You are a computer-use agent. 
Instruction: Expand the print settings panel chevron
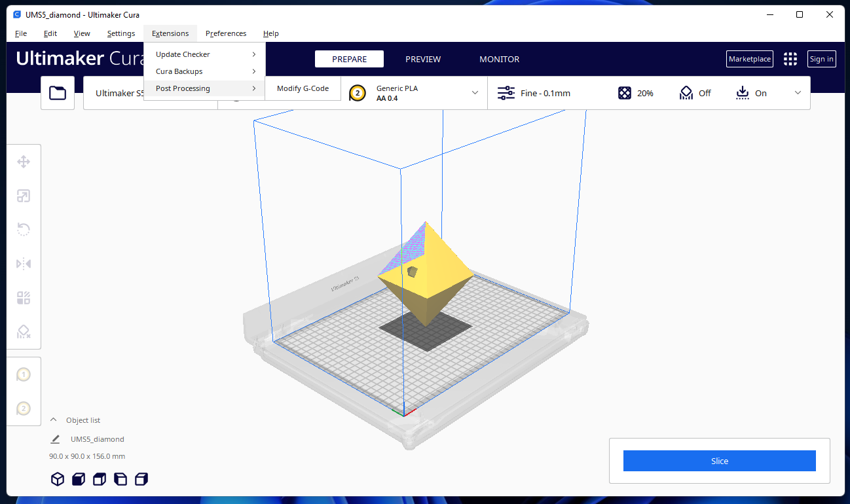pos(798,93)
